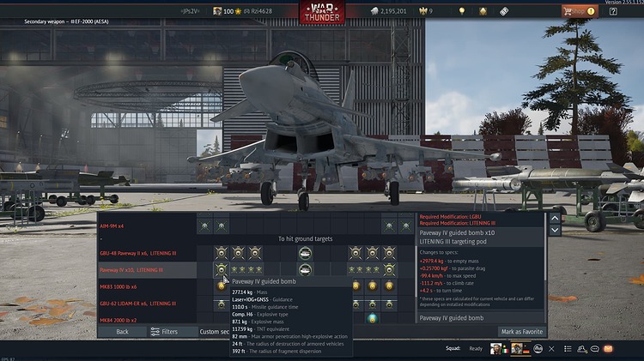
Task: Click the Silver Lions currency icon
Action: tap(374, 11)
